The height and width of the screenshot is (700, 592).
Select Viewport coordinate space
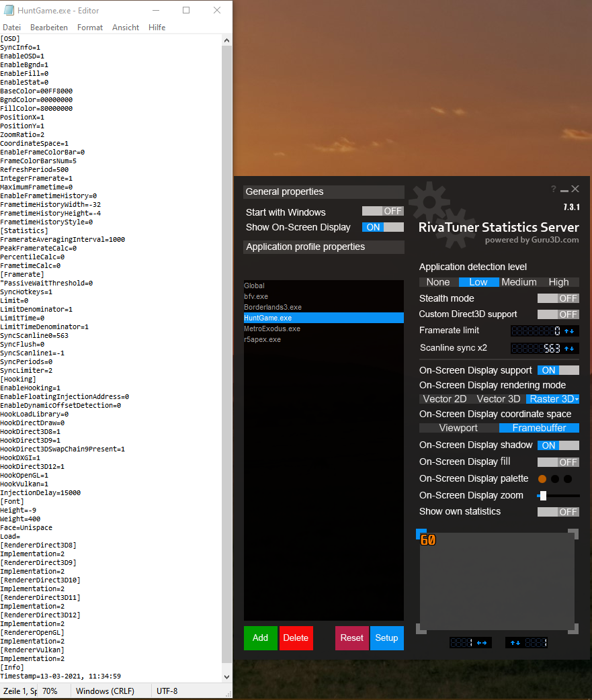pyautogui.click(x=458, y=428)
